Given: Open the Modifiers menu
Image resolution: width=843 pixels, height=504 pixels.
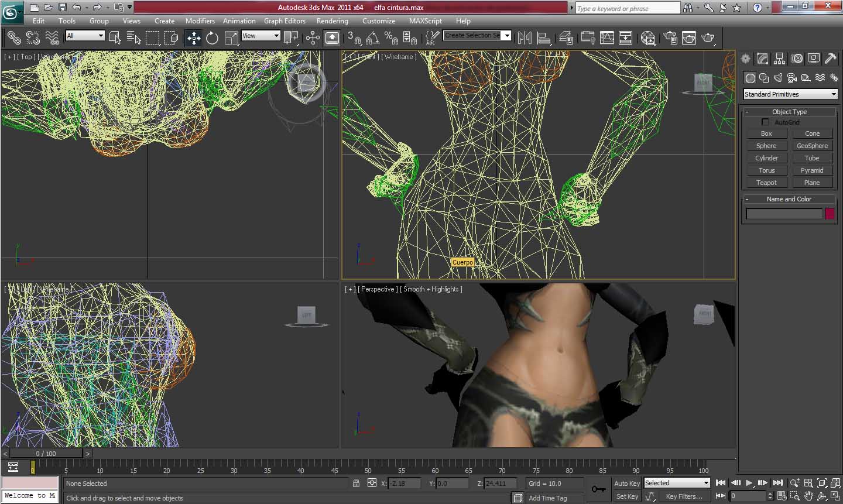Looking at the screenshot, I should point(200,21).
